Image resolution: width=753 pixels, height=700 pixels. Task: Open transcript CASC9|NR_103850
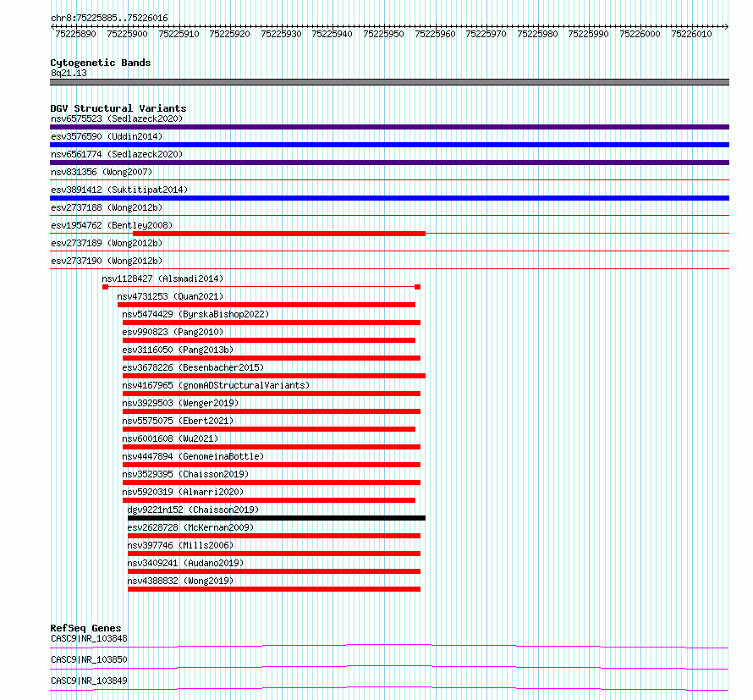click(x=89, y=660)
